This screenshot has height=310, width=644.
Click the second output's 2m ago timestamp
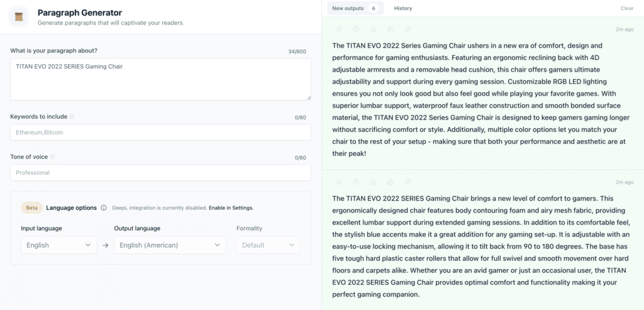click(625, 182)
